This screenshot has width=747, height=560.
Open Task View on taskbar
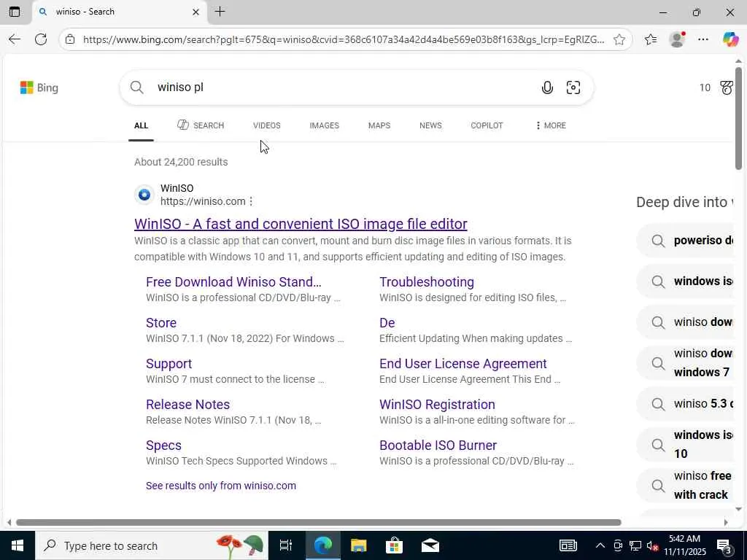pyautogui.click(x=285, y=545)
